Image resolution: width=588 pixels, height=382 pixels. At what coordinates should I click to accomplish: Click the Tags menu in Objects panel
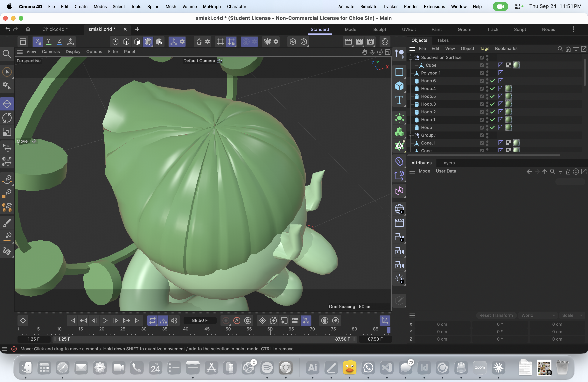(x=485, y=49)
